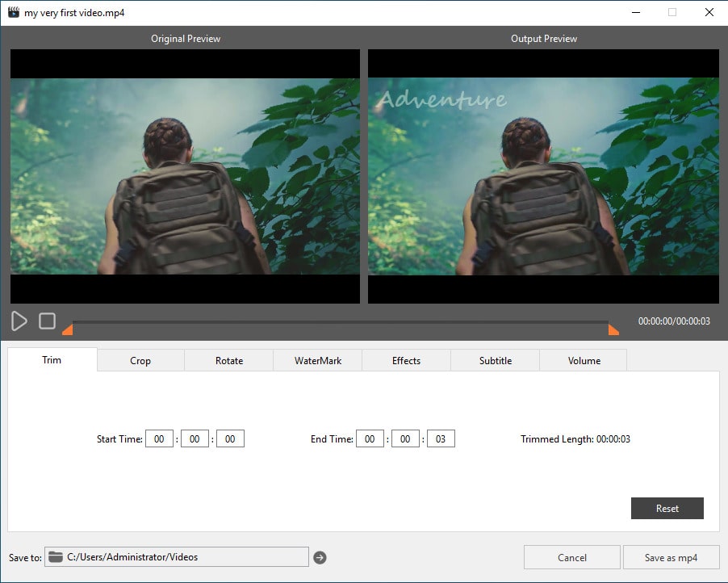Click the Cancel button

pyautogui.click(x=572, y=557)
